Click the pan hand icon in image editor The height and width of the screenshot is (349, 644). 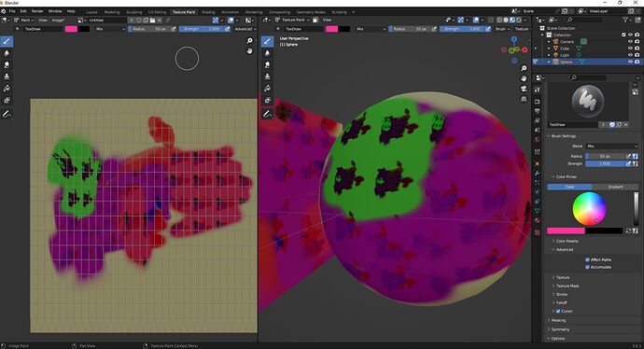(249, 51)
